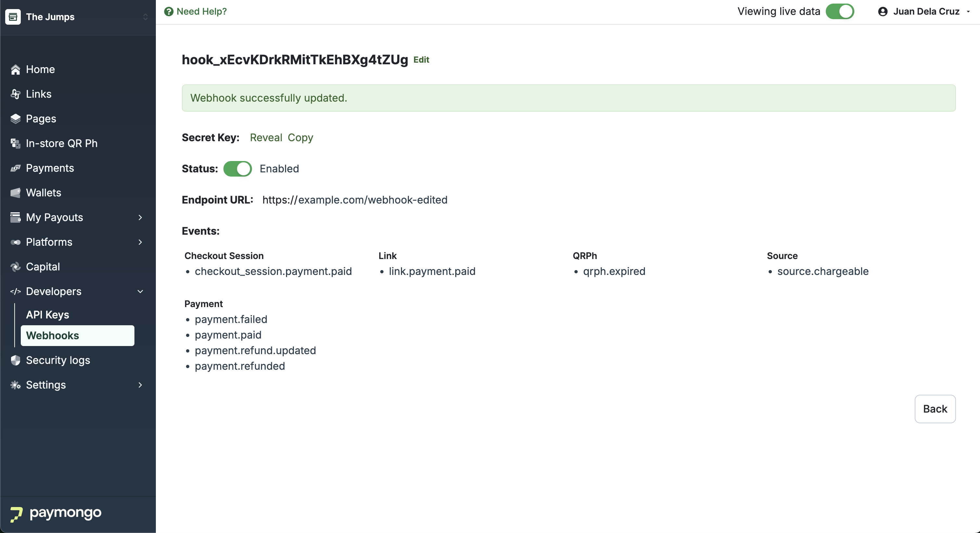Viewport: 980px width, 533px height.
Task: Click the paymongo logo
Action: point(56,514)
